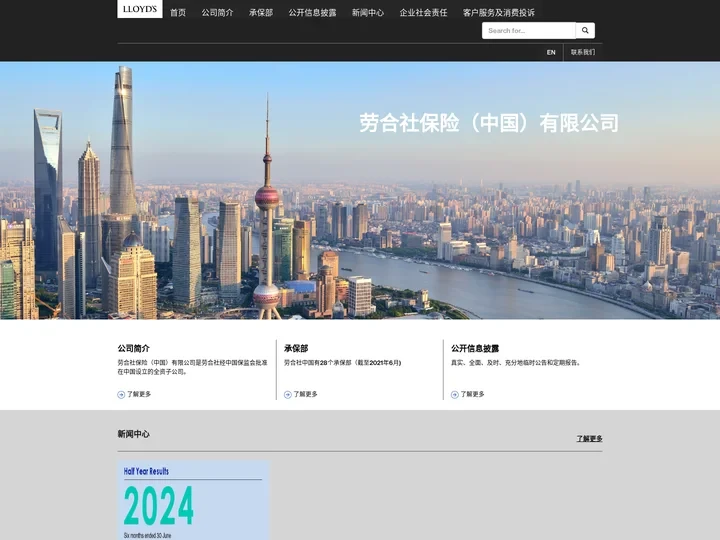
Task: Click the 公司简介 section heading
Action: tap(134, 349)
